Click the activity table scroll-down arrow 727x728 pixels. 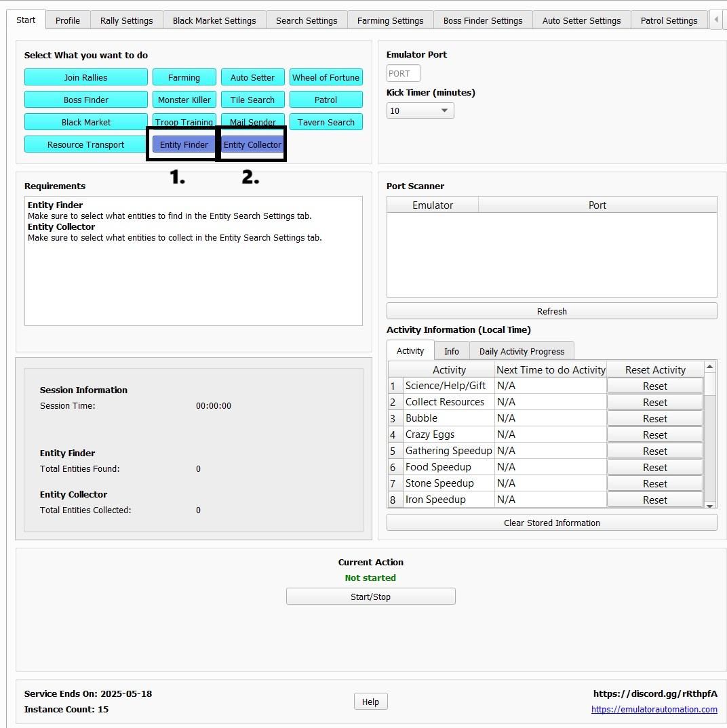coord(710,505)
